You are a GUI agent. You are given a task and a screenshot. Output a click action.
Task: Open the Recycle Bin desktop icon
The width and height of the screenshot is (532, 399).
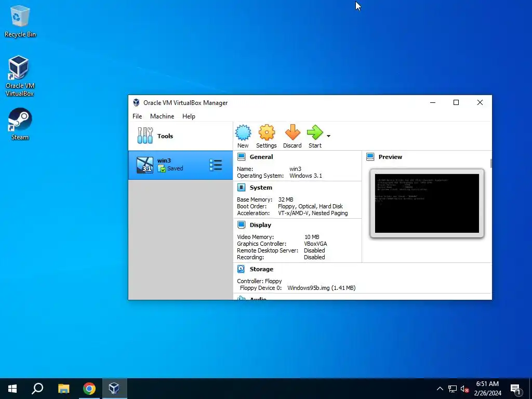coord(20,21)
